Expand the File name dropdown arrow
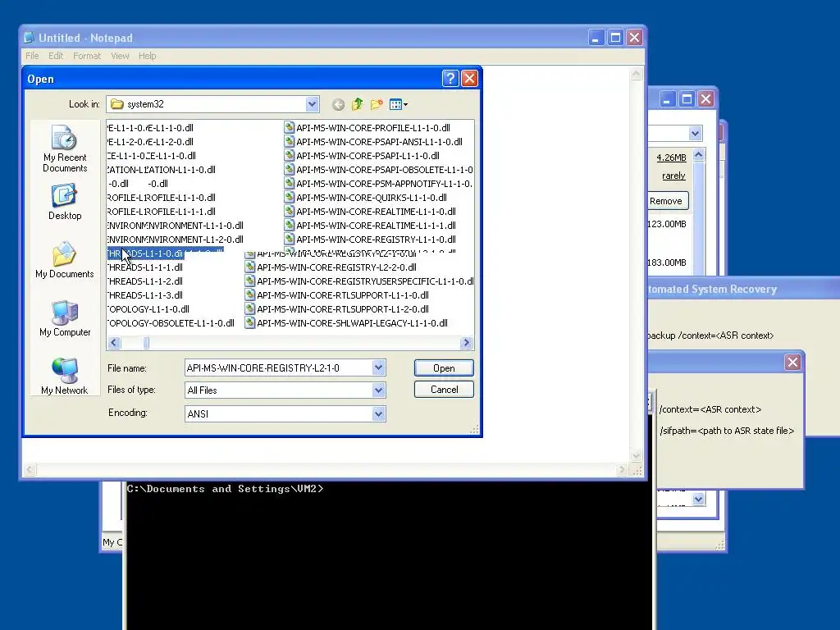The image size is (840, 630). 379,367
